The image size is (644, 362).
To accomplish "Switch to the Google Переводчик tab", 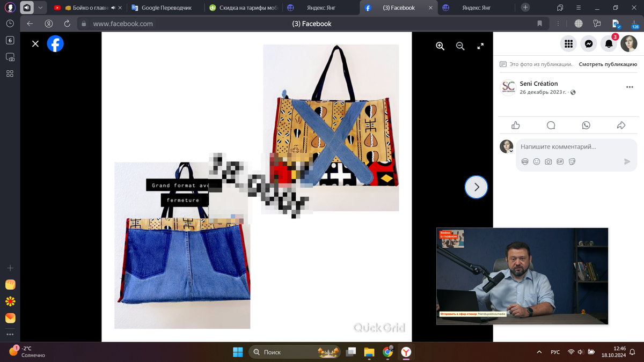I will tap(166, 8).
